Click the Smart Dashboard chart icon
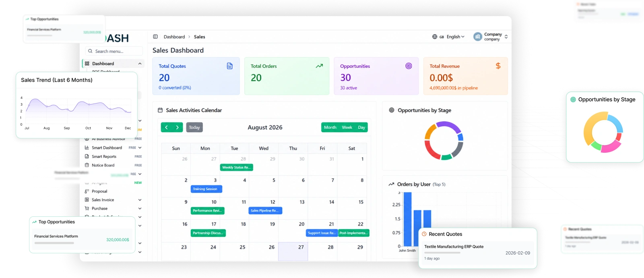Viewport: 644px width, 278px height. [87, 148]
